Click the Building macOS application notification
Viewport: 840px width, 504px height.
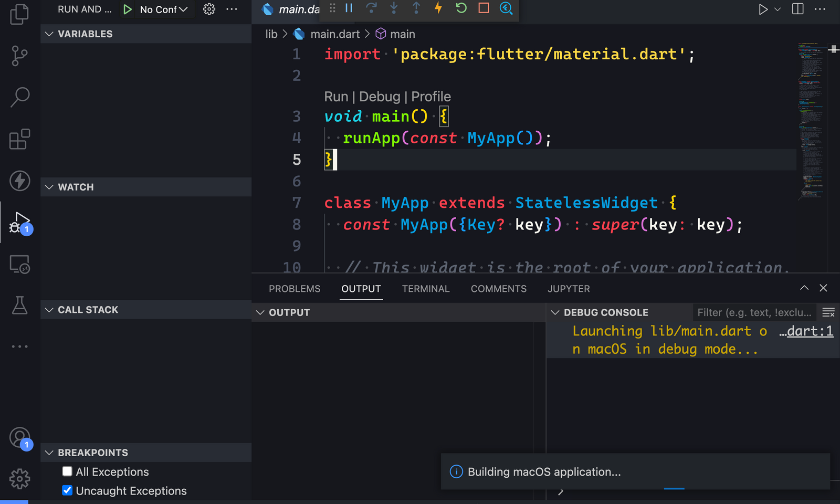coord(635,471)
